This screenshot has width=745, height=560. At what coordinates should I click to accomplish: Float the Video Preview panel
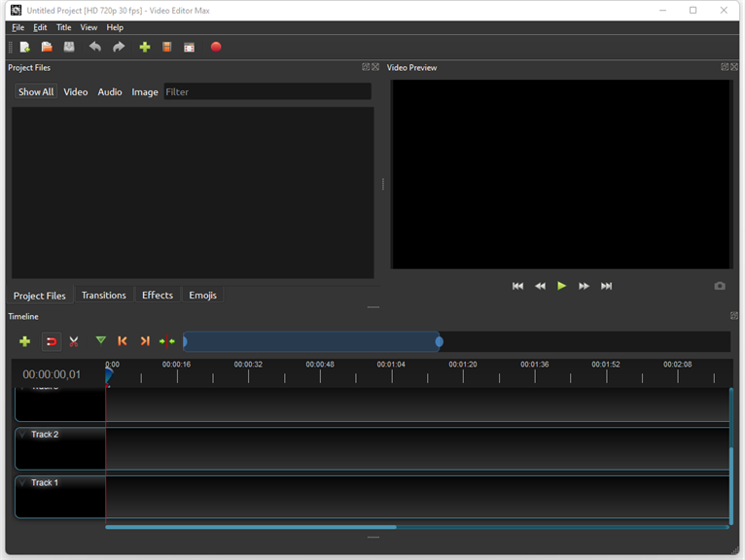725,67
